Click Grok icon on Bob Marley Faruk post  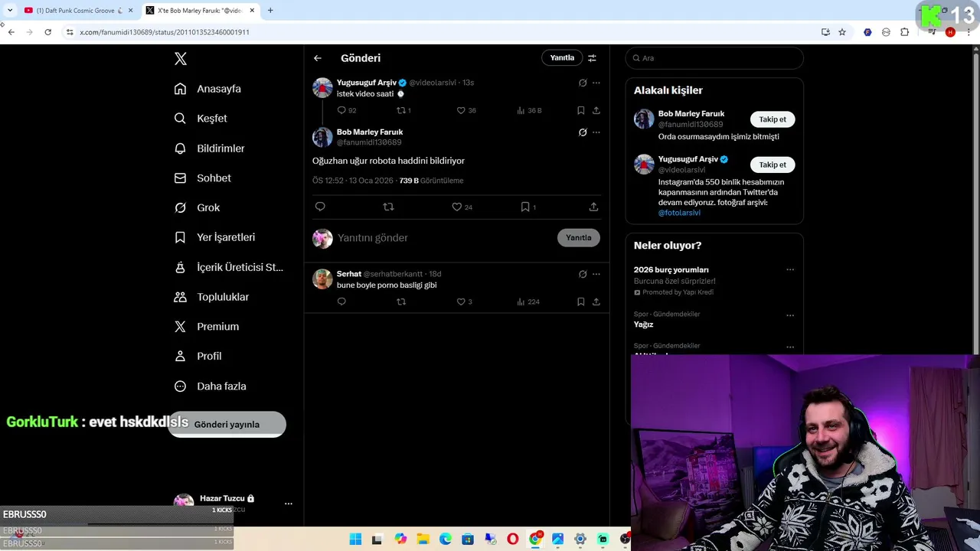(583, 132)
